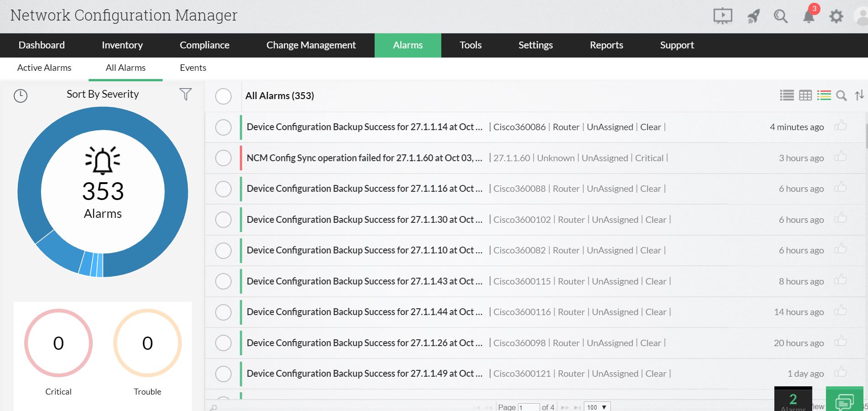Click inside the page number input field
The width and height of the screenshot is (868, 411).
(529, 407)
